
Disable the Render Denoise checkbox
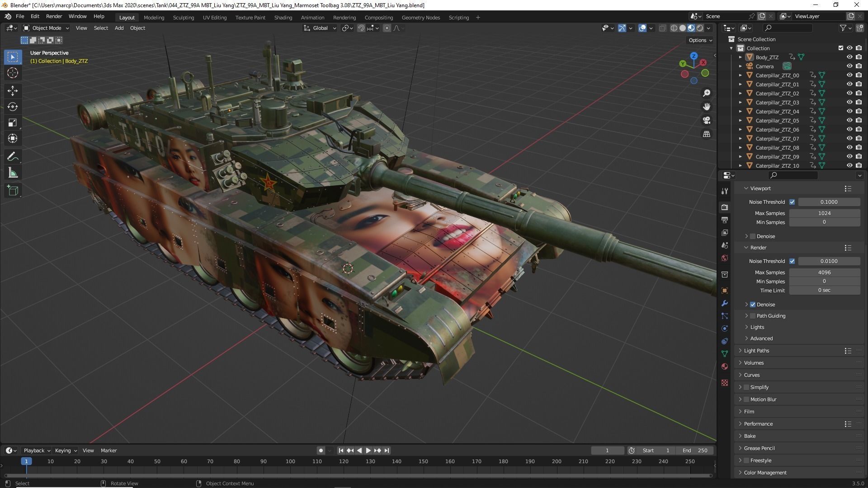pyautogui.click(x=753, y=305)
